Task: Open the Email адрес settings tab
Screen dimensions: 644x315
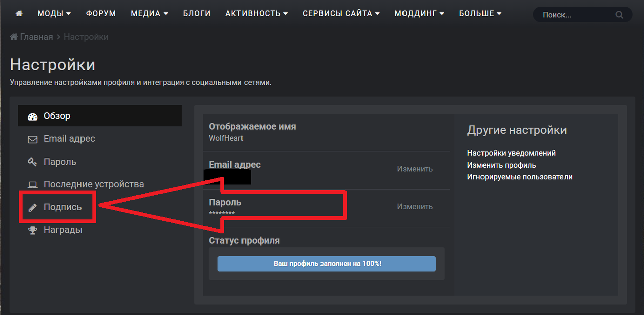Action: pos(100,139)
